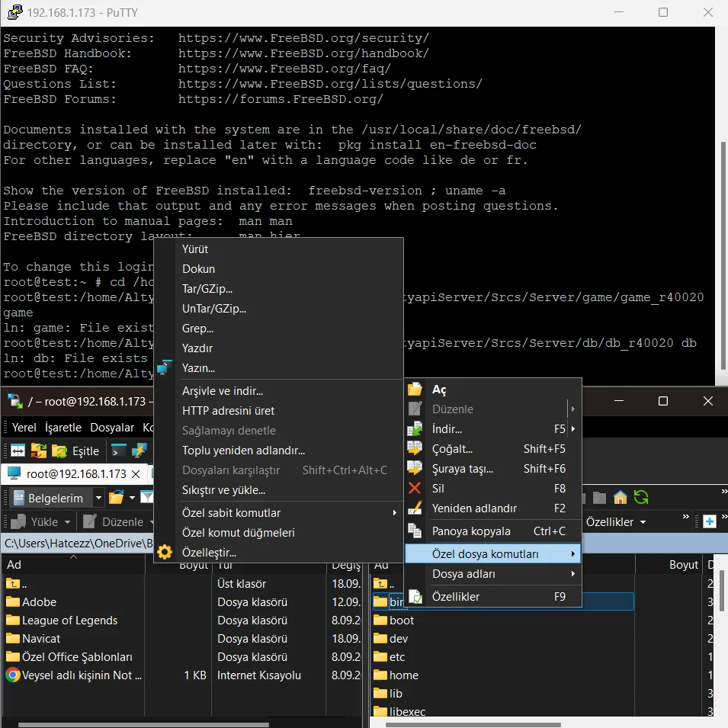Click the green refresh icon
Viewport: 728px width, 728px height.
[640, 498]
